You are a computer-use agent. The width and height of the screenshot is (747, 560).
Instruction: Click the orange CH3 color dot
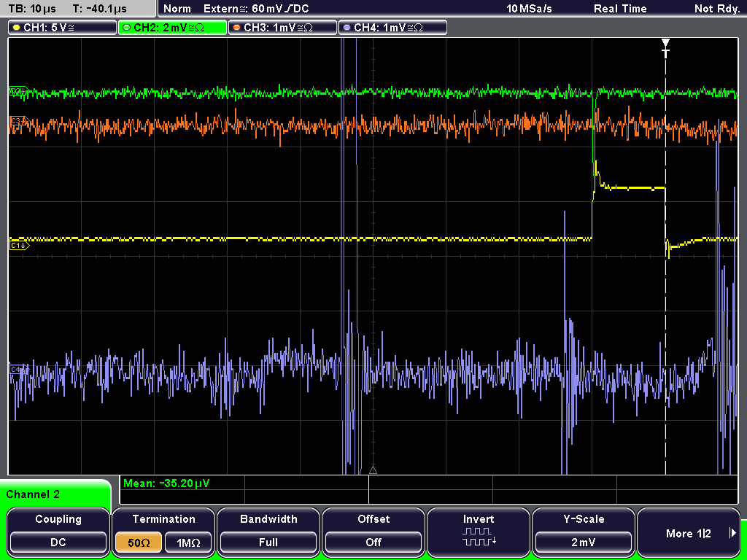tap(236, 28)
